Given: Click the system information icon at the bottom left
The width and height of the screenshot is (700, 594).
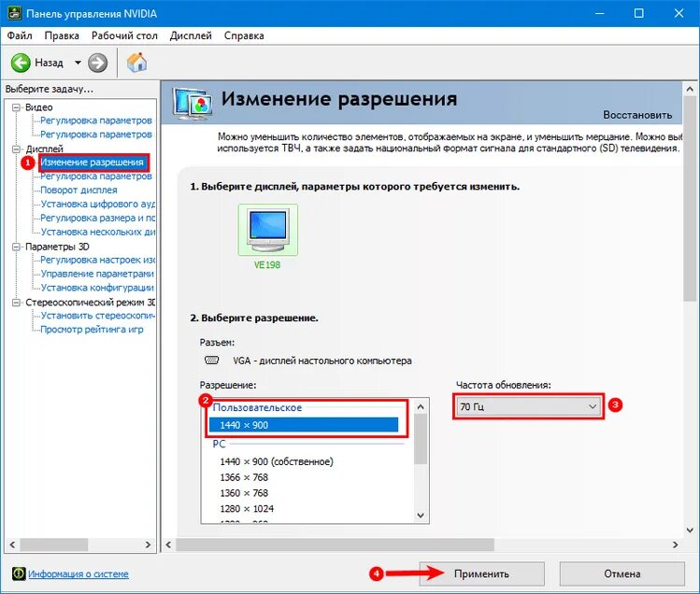Looking at the screenshot, I should pyautogui.click(x=19, y=573).
